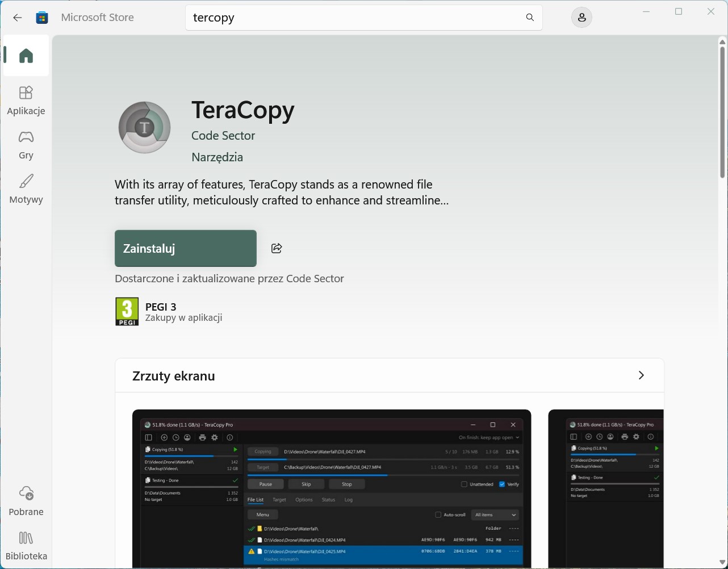Click the search magnifier icon
The height and width of the screenshot is (569, 728).
coord(530,18)
